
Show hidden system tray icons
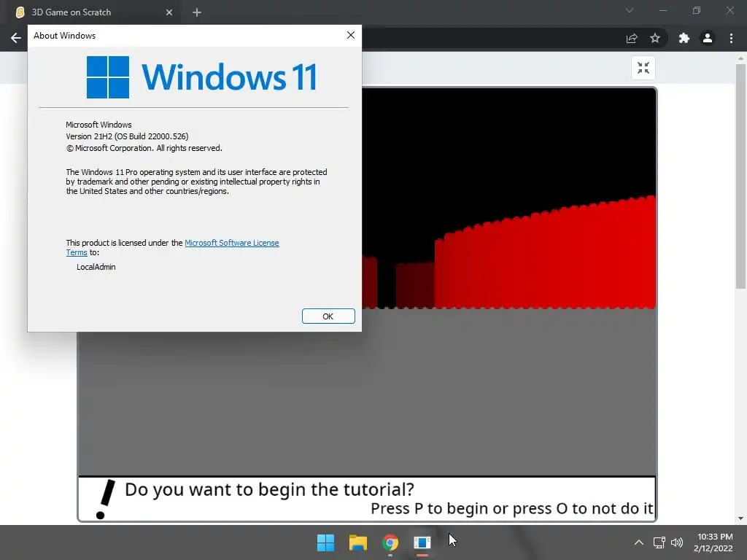coord(639,542)
